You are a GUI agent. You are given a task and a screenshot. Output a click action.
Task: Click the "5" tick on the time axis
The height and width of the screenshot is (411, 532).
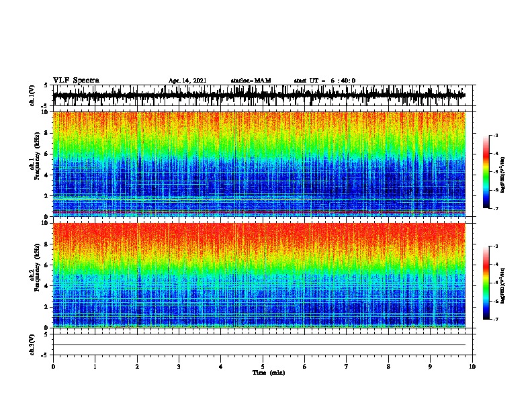coord(263,367)
